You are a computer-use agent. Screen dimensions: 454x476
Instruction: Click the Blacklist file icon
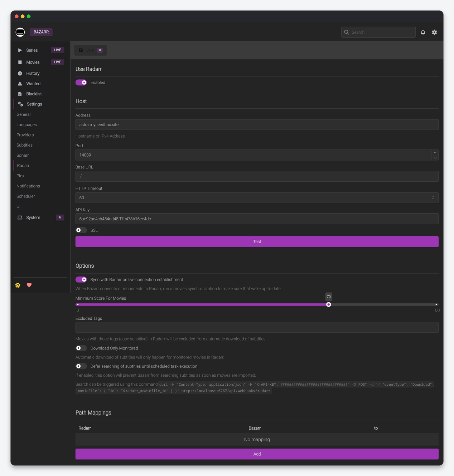pos(20,94)
